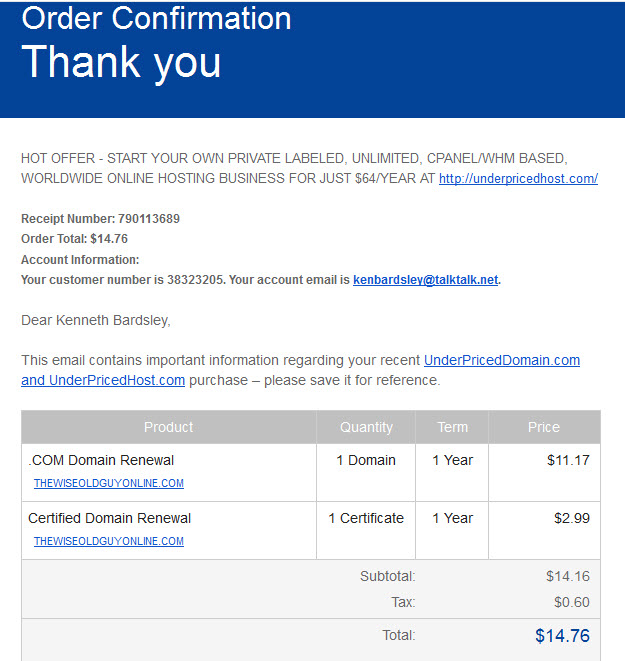Click the large Thank you banner text
Image resolution: width=625 pixels, height=661 pixels.
(x=121, y=62)
